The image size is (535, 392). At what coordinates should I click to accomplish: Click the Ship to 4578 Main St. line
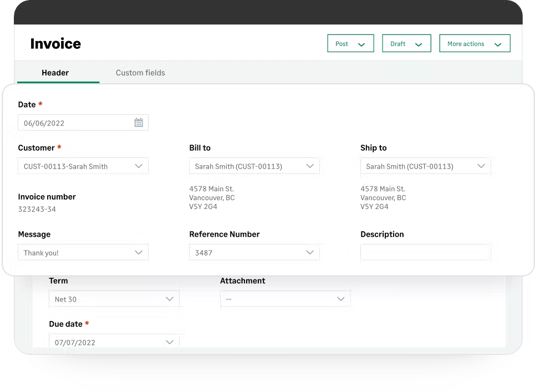pos(383,189)
